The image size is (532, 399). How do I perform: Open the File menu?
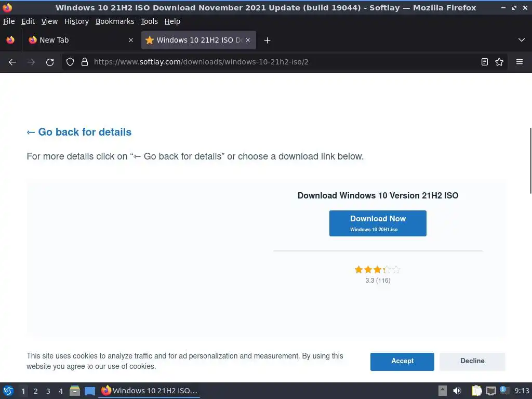point(9,21)
